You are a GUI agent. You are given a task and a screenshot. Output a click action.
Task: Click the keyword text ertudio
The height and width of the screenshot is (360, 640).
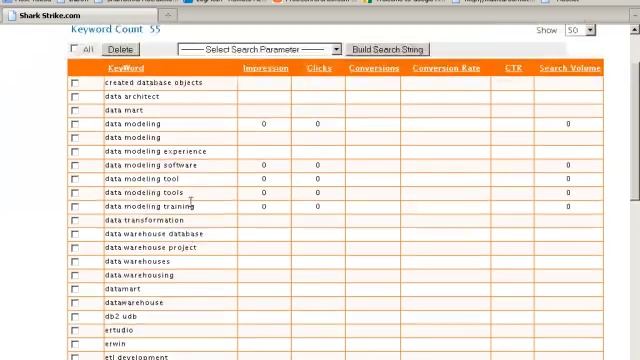coord(119,330)
